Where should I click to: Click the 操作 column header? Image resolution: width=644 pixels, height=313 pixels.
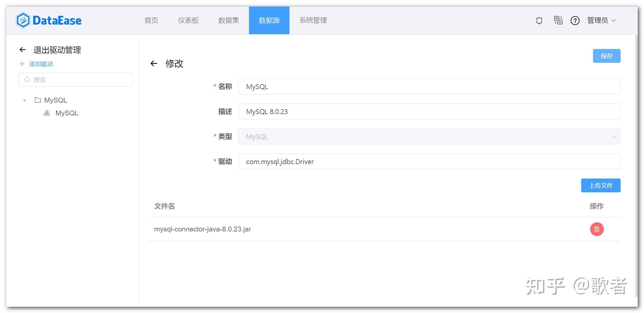pos(596,206)
